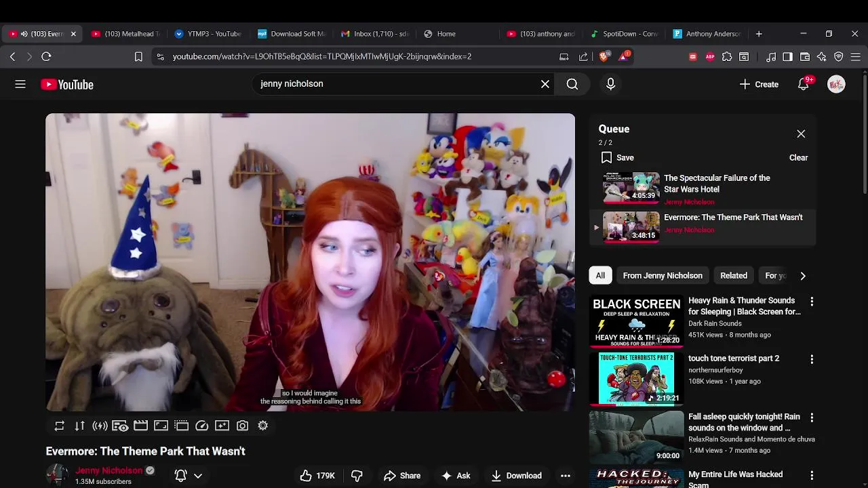The width and height of the screenshot is (868, 488).
Task: Clear the queue
Action: [x=798, y=158]
